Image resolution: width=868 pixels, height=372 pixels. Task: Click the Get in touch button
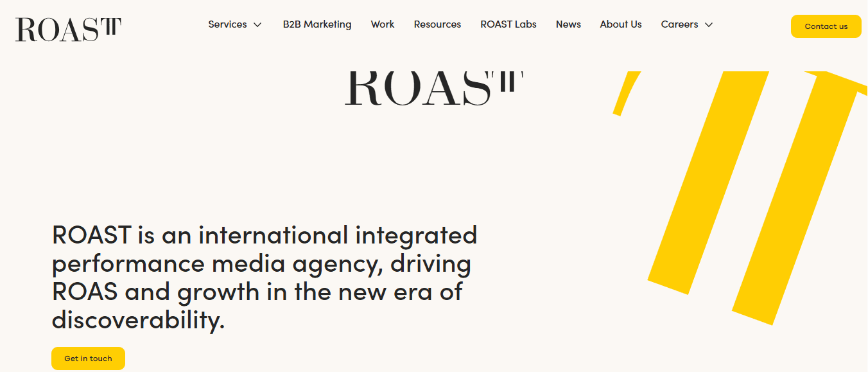[x=88, y=358]
